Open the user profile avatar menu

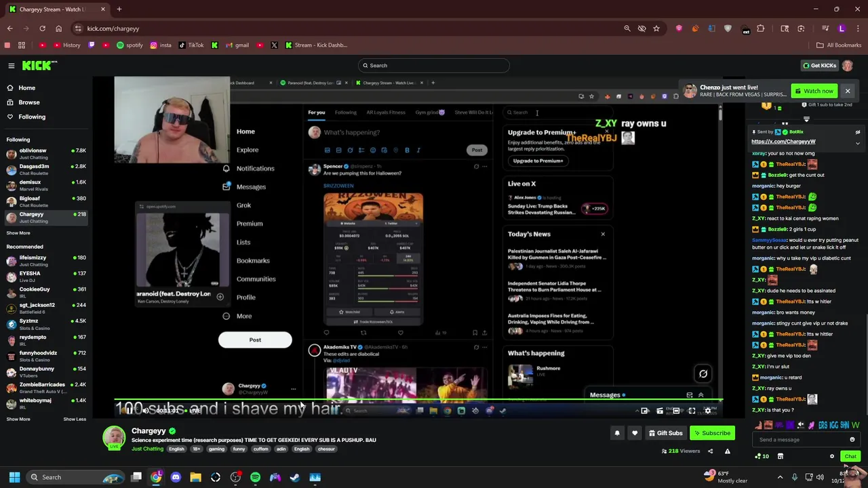click(848, 66)
